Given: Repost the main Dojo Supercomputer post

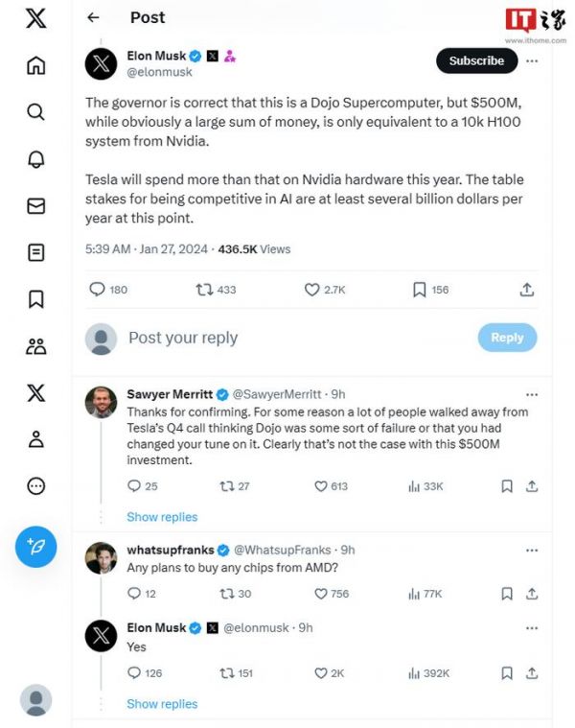Looking at the screenshot, I should click(204, 289).
